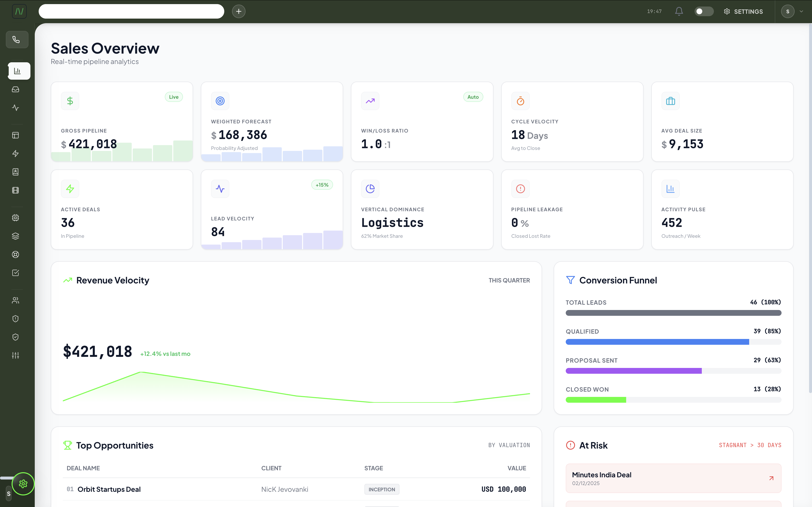Open the THIS QUARTER period selector
Screen dimensions: 812x507
509,280
